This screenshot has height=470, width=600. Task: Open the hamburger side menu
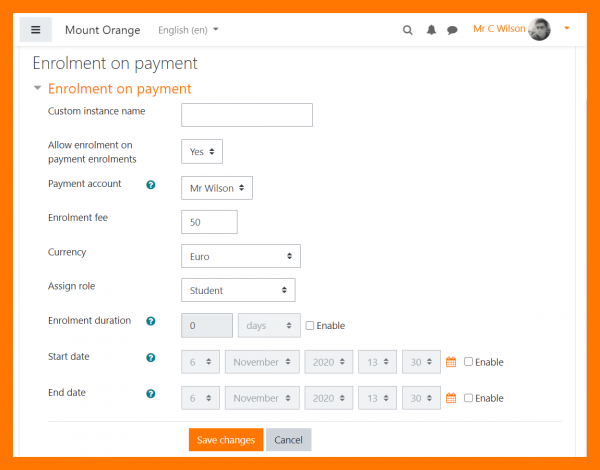click(x=35, y=30)
